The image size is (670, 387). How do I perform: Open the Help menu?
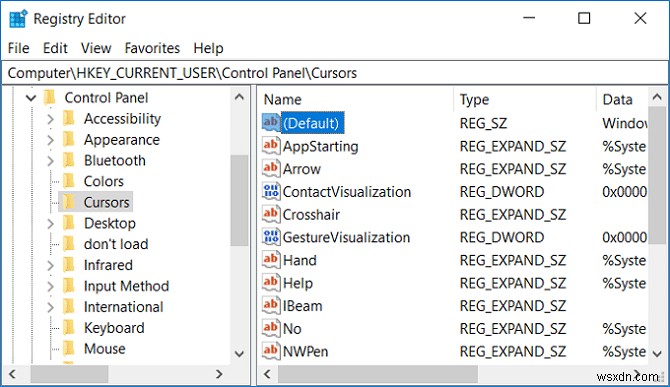click(208, 48)
